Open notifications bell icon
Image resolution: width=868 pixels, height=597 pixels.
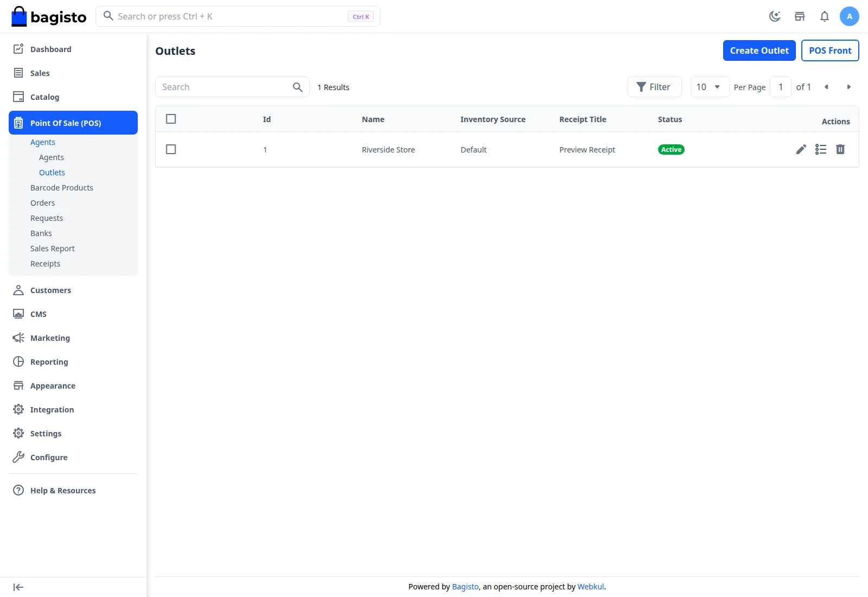coord(825,16)
